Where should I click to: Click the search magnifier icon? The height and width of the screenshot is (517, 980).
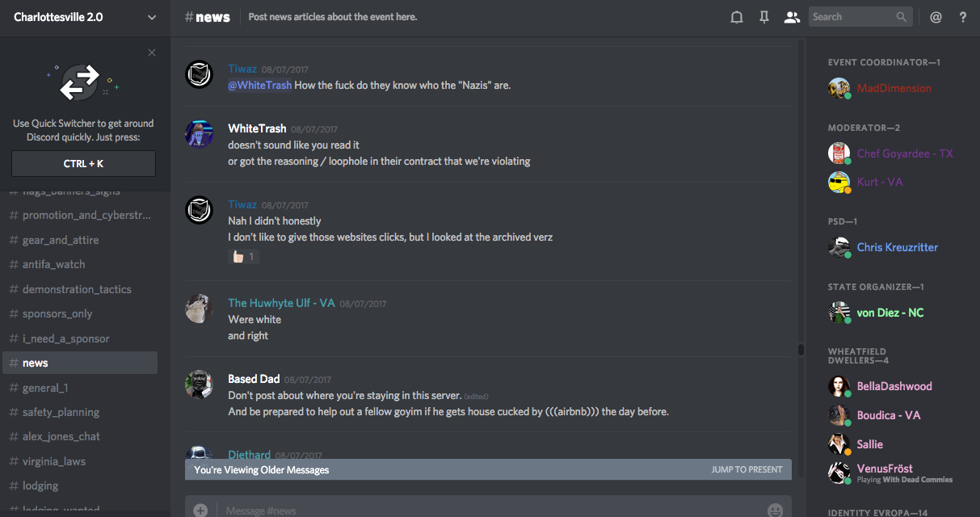(902, 17)
